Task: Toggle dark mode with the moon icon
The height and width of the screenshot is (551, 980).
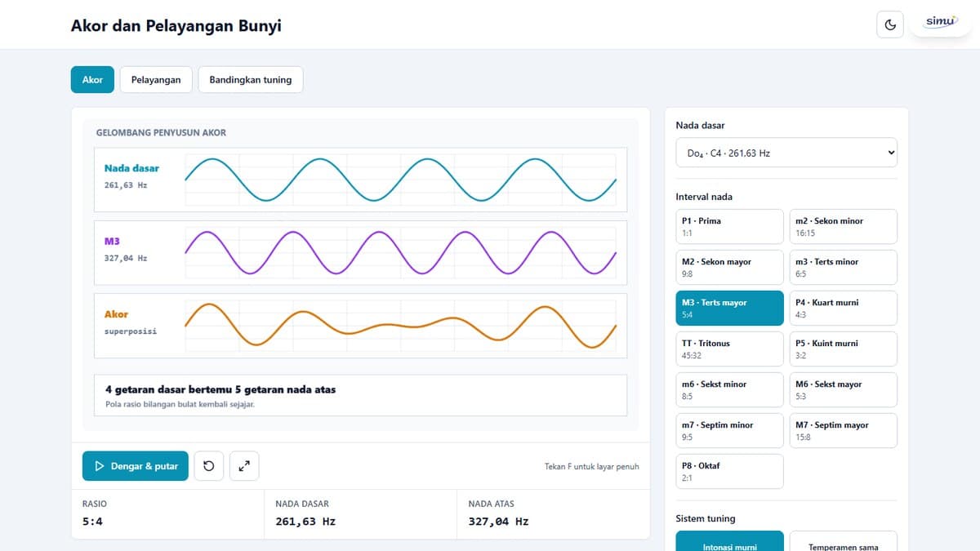Action: (x=890, y=24)
